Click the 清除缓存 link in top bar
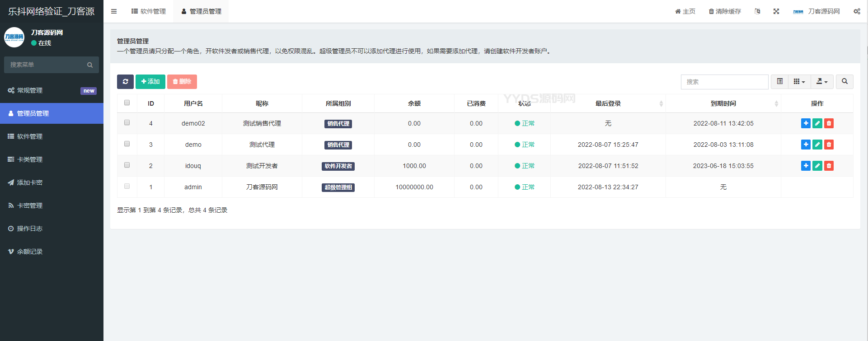The width and height of the screenshot is (868, 341). (x=725, y=11)
